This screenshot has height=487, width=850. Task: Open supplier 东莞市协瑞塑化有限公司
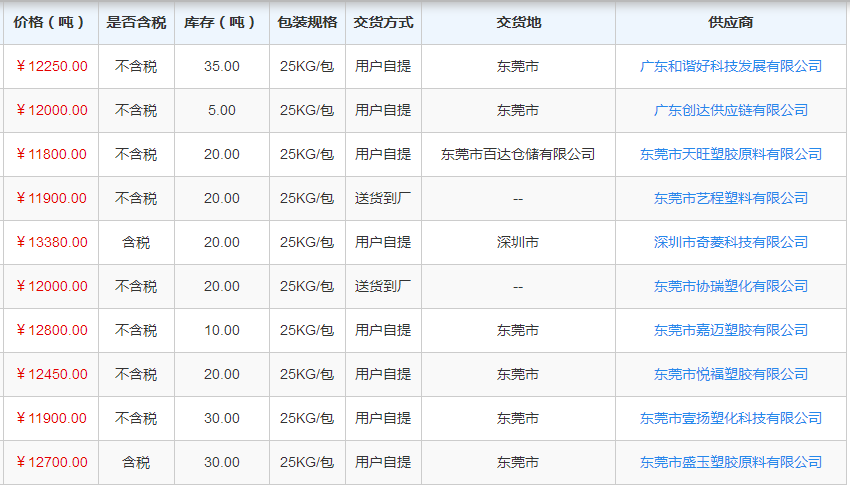(730, 286)
